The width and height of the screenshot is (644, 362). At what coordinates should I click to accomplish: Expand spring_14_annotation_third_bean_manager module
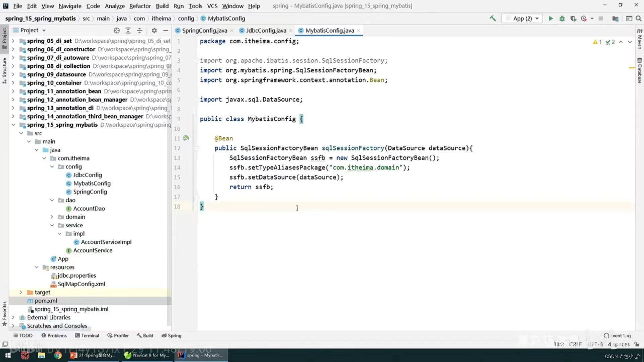(13, 116)
